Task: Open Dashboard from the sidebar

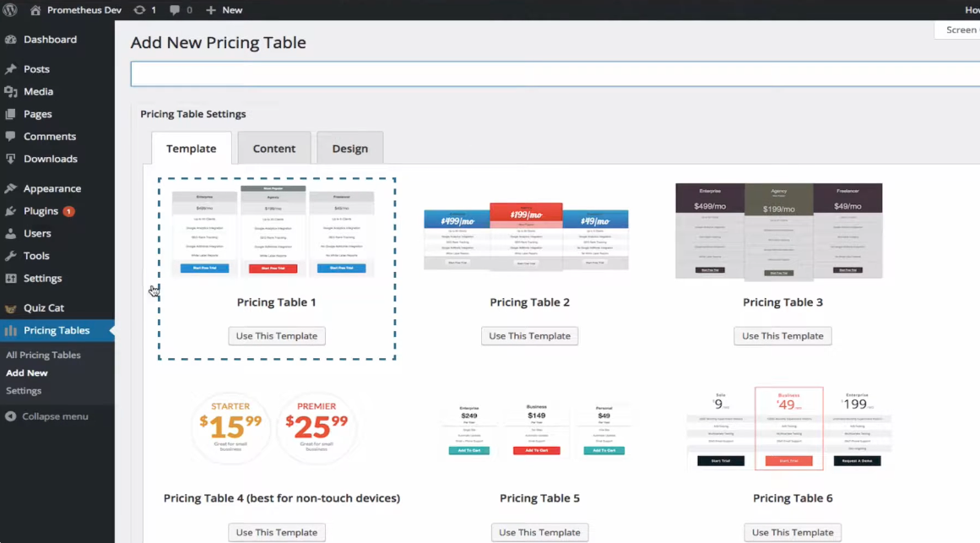Action: tap(49, 40)
